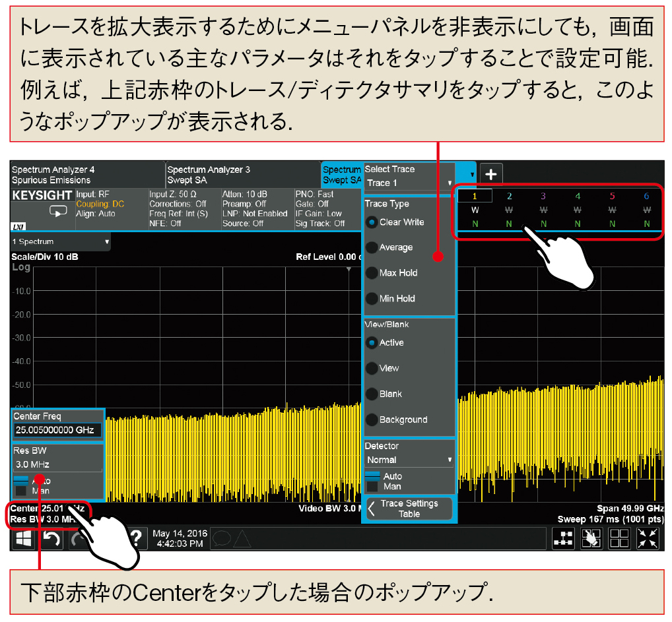Tap the 'Freq Ref: Int (S)' setting

click(179, 214)
